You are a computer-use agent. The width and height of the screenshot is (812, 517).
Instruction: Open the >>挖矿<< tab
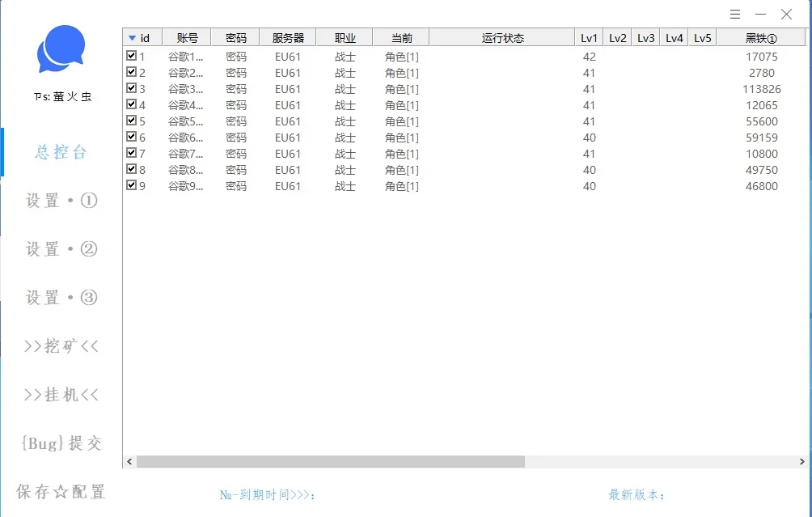61,346
